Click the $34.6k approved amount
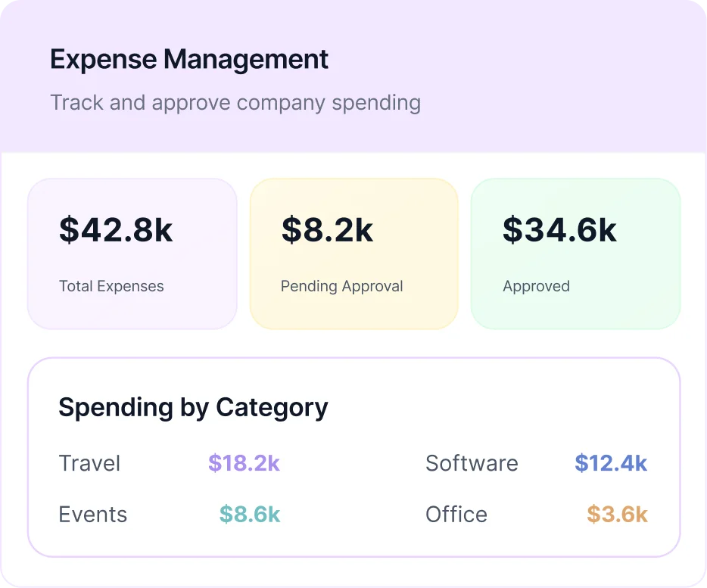The image size is (707, 588). tap(559, 231)
